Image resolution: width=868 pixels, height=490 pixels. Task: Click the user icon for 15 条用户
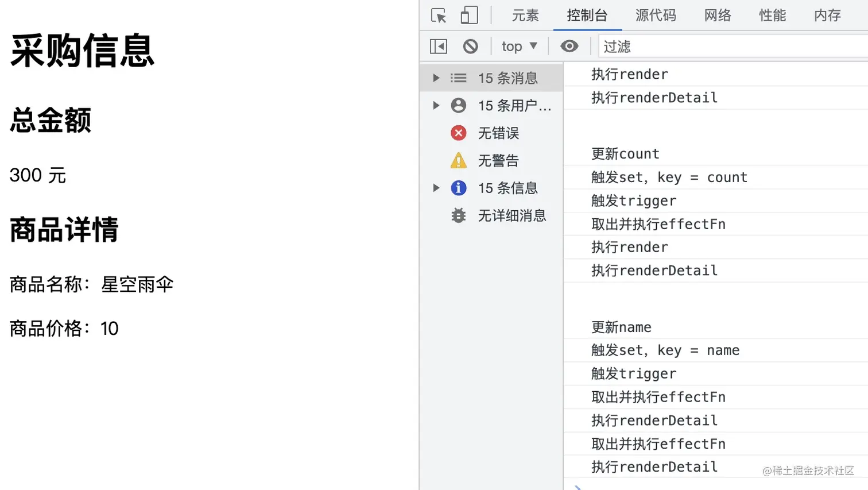point(459,105)
